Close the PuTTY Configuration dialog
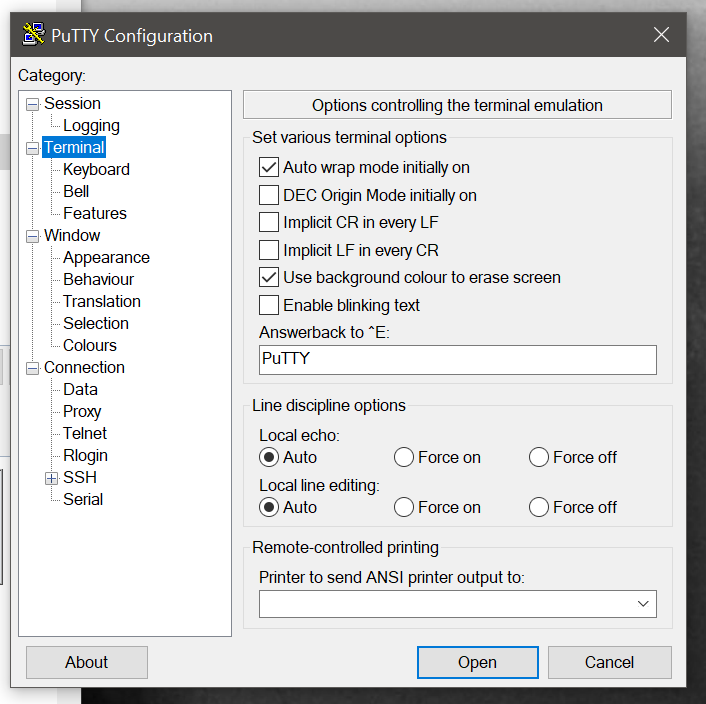This screenshot has height=704, width=706. click(x=661, y=35)
